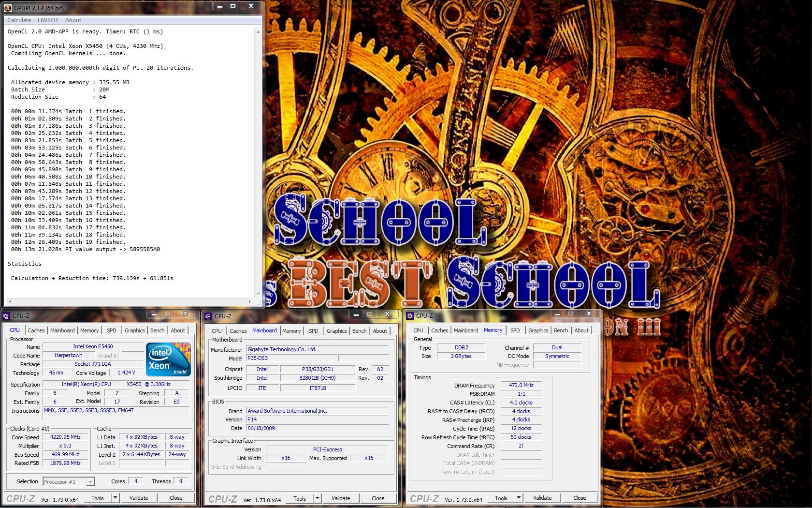Click motherboard model field P35-DS3
The image size is (812, 508).
click(291, 358)
